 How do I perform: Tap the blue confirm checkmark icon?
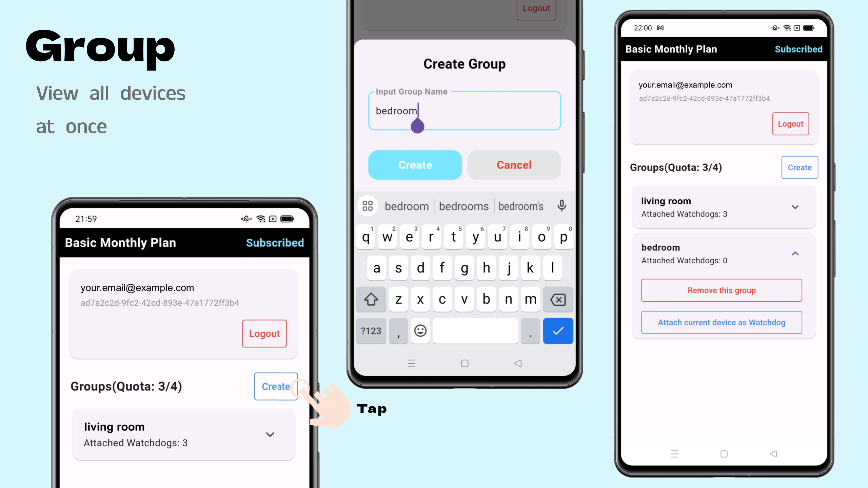[x=557, y=331]
